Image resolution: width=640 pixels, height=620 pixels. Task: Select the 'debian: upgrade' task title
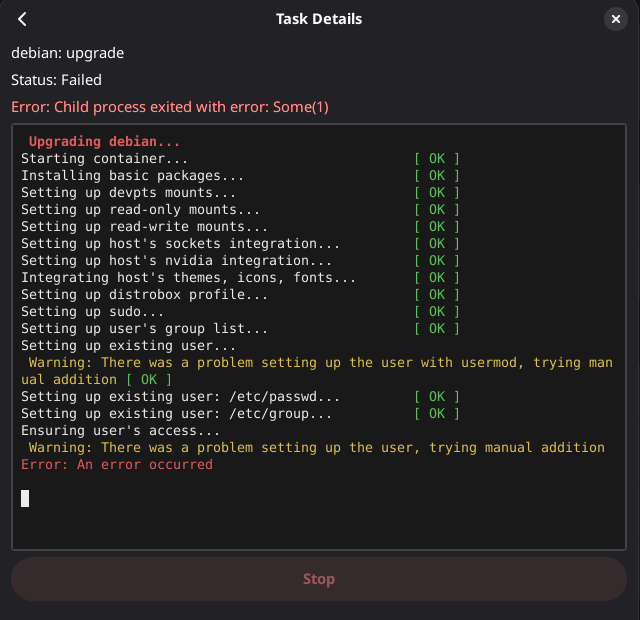(67, 53)
